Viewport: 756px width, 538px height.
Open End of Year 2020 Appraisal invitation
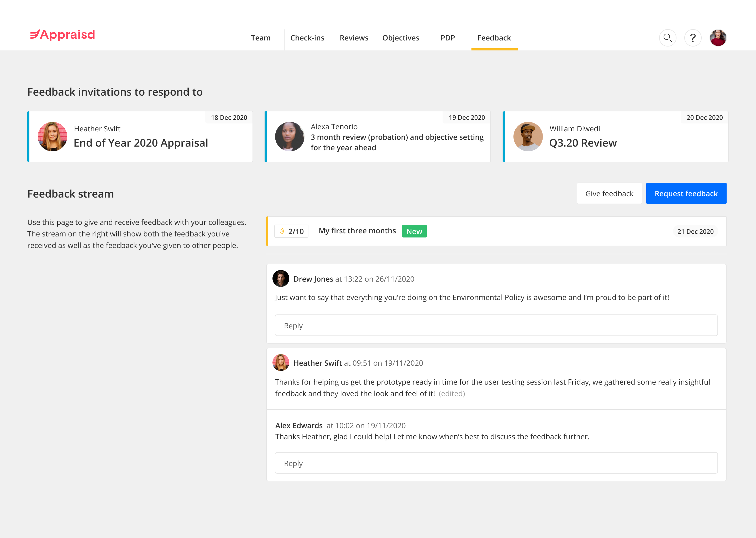tap(141, 143)
